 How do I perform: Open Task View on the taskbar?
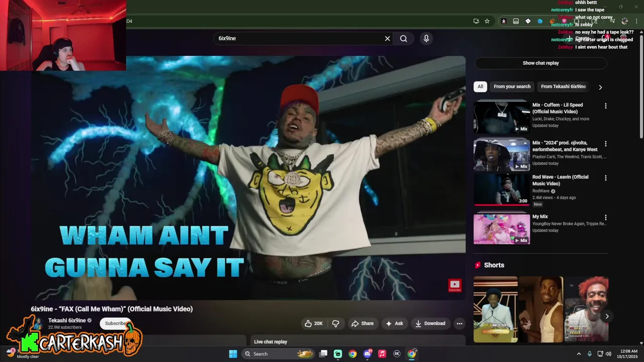(x=324, y=354)
